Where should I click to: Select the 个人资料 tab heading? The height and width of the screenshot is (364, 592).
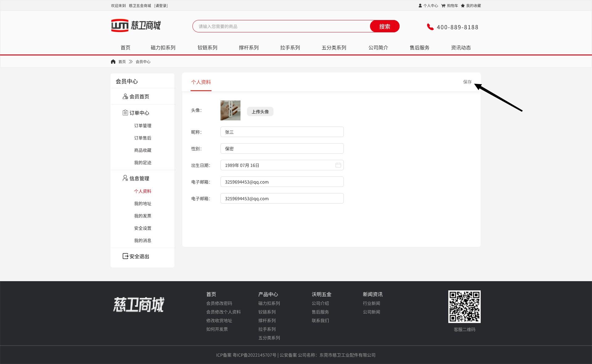coord(201,82)
